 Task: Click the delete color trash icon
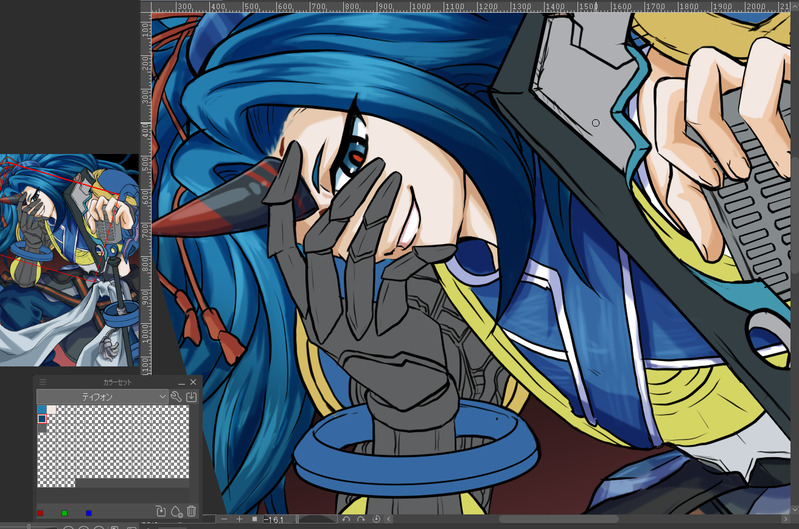[x=192, y=511]
